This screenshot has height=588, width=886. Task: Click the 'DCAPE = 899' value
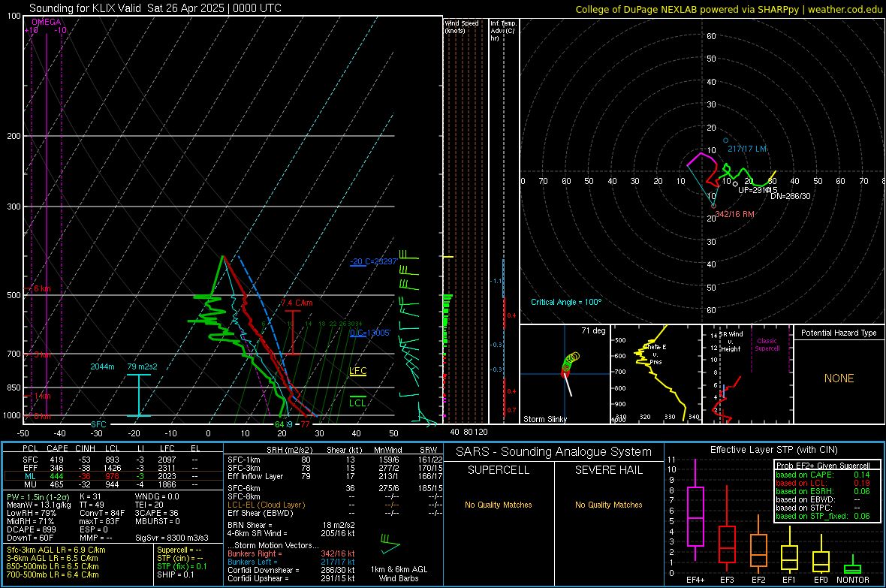pos(31,529)
